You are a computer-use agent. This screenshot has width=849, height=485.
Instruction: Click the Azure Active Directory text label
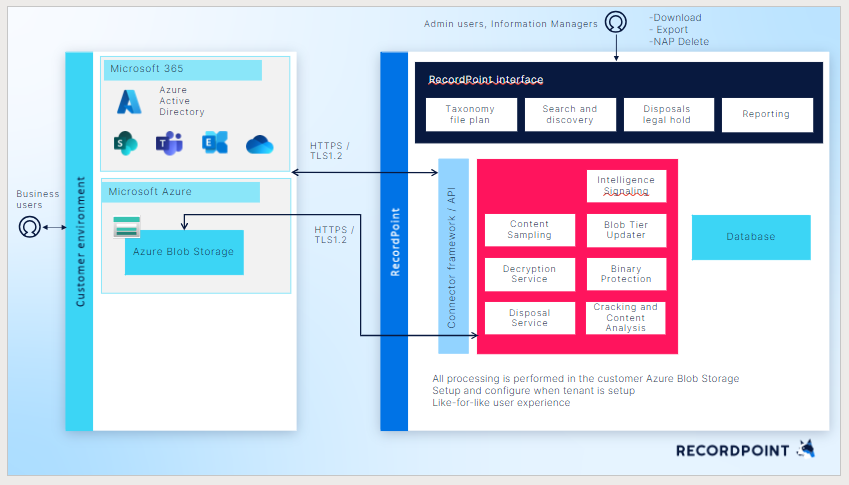click(x=181, y=101)
